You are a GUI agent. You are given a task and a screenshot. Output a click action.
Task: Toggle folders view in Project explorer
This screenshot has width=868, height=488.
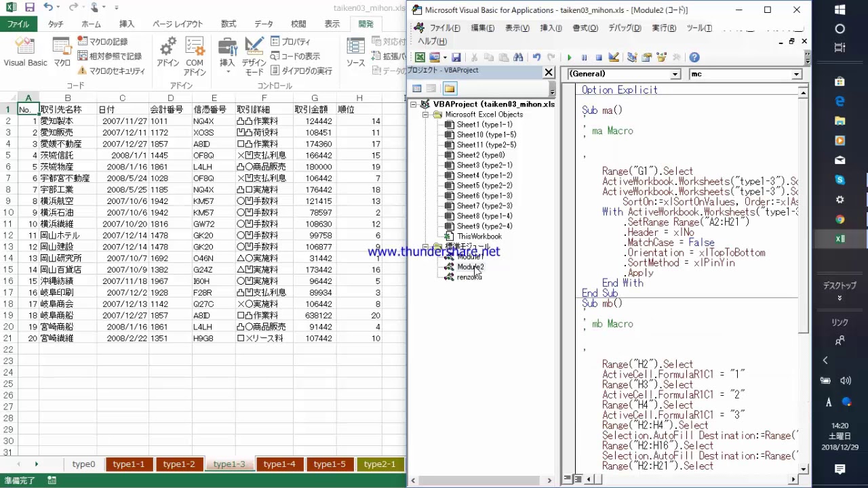click(450, 88)
